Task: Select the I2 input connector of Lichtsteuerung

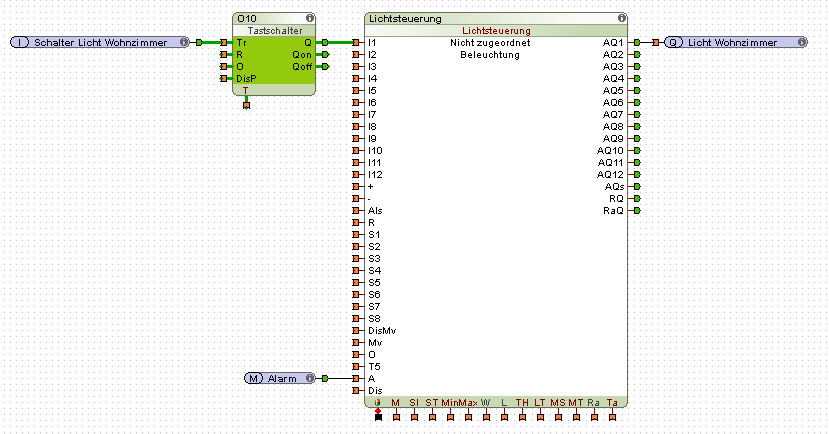Action: (355, 54)
